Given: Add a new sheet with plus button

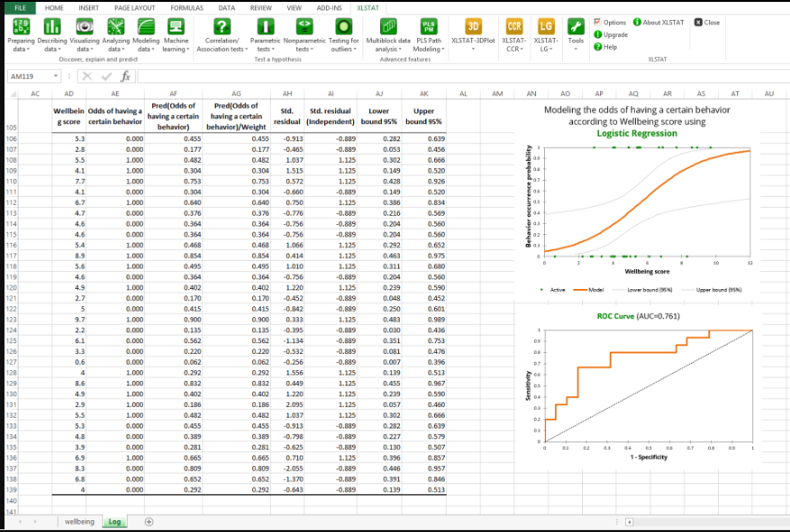Looking at the screenshot, I should (149, 521).
